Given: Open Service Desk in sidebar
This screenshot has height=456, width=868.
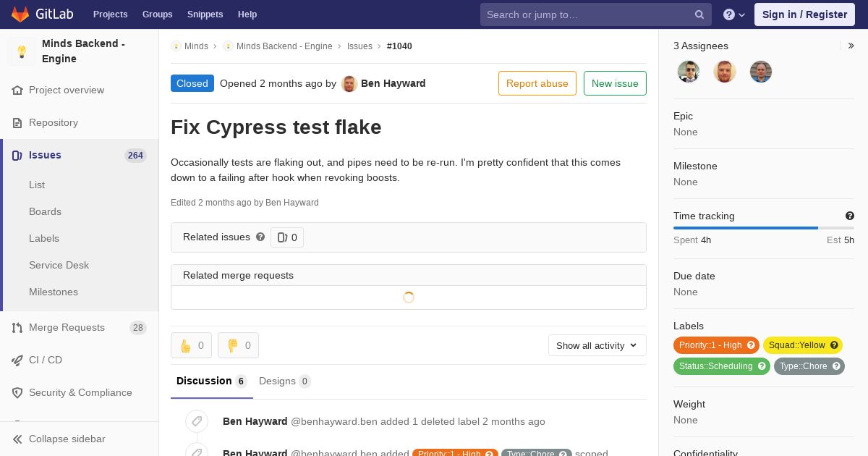Looking at the screenshot, I should click(x=59, y=265).
